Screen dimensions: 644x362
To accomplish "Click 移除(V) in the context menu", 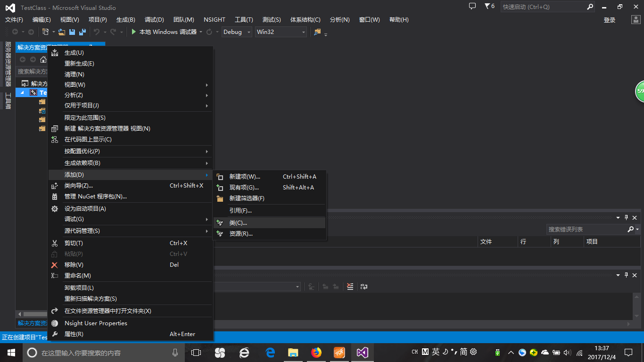I will click(x=131, y=264).
